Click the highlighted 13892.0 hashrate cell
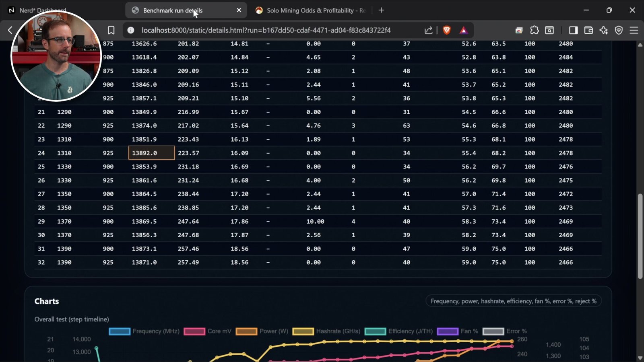 (151, 153)
